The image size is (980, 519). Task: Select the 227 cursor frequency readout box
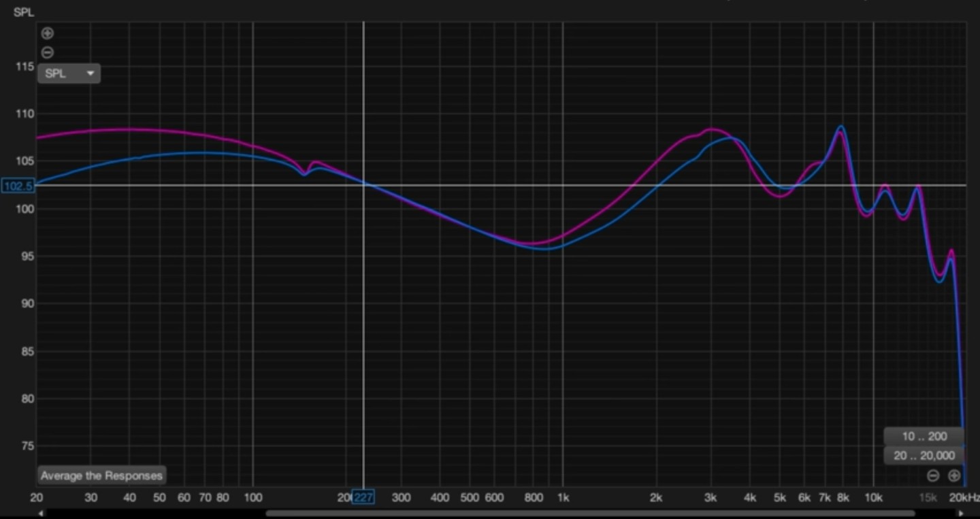(x=363, y=497)
